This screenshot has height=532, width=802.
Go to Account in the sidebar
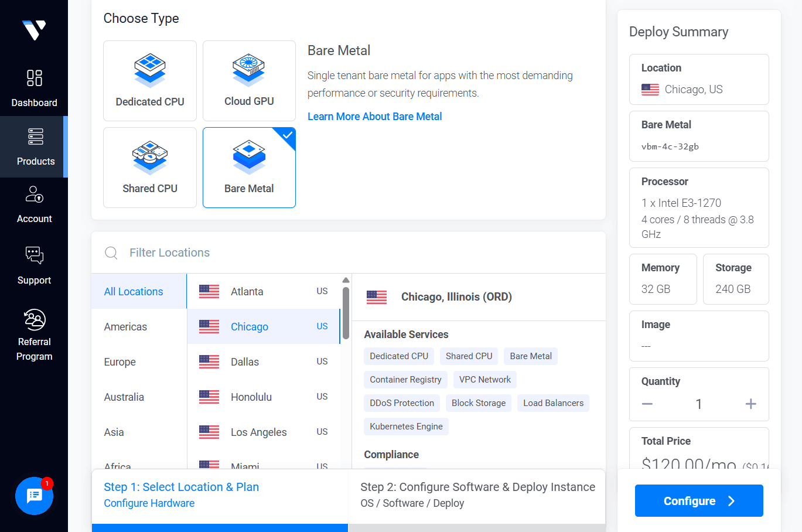coord(34,205)
